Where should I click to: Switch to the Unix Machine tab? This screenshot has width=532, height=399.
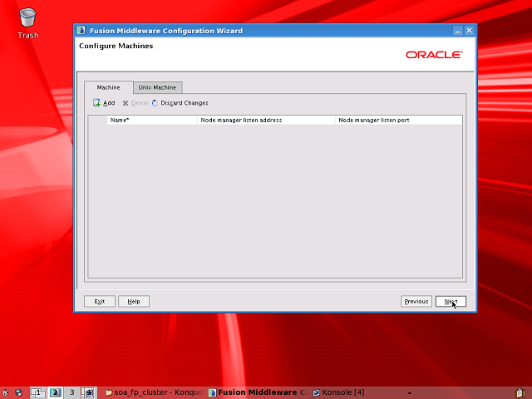tap(157, 87)
